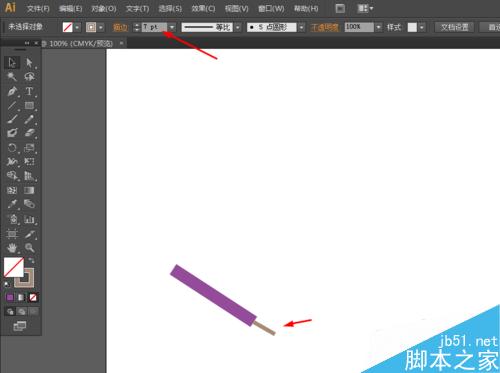The height and width of the screenshot is (373, 500).
Task: Set paint mode to Color
Action: pos(10,297)
